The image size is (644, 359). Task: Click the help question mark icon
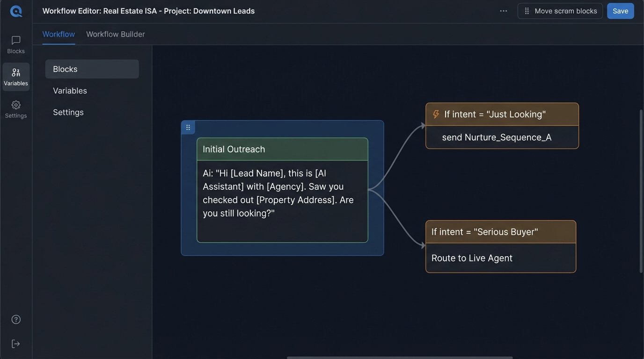point(15,319)
